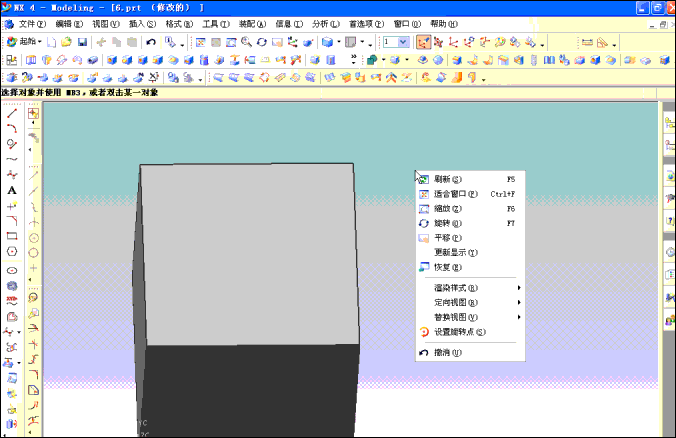This screenshot has width=676, height=438.
Task: Click the Unite boolean icon
Action: 372,60
